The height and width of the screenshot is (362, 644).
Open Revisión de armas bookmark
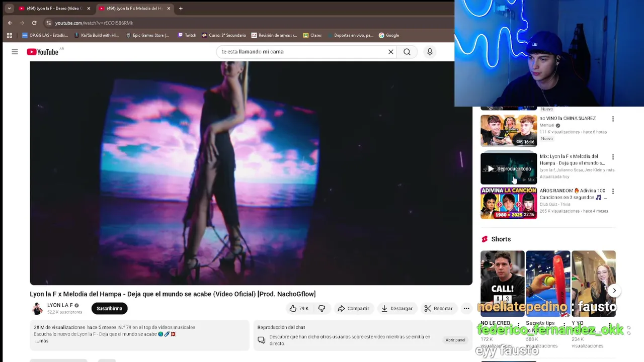point(274,35)
